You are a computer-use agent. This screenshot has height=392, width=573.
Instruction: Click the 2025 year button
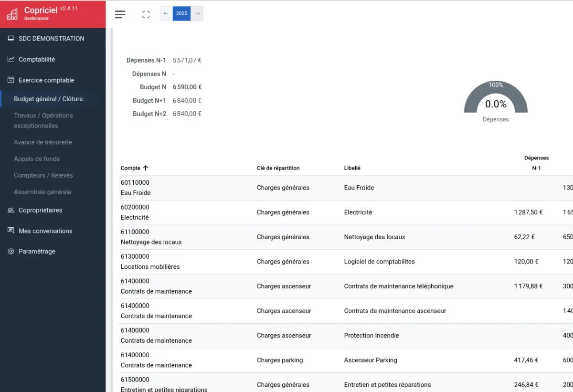(x=181, y=13)
